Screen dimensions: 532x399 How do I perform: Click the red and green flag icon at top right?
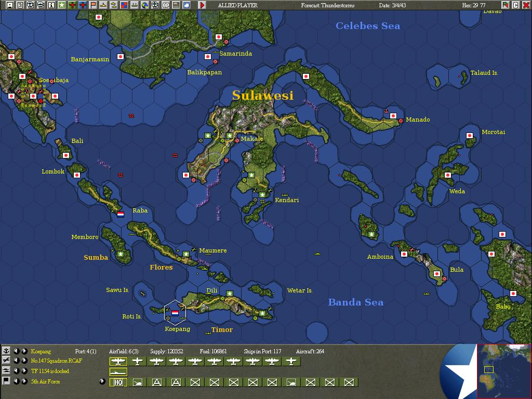coord(505,5)
